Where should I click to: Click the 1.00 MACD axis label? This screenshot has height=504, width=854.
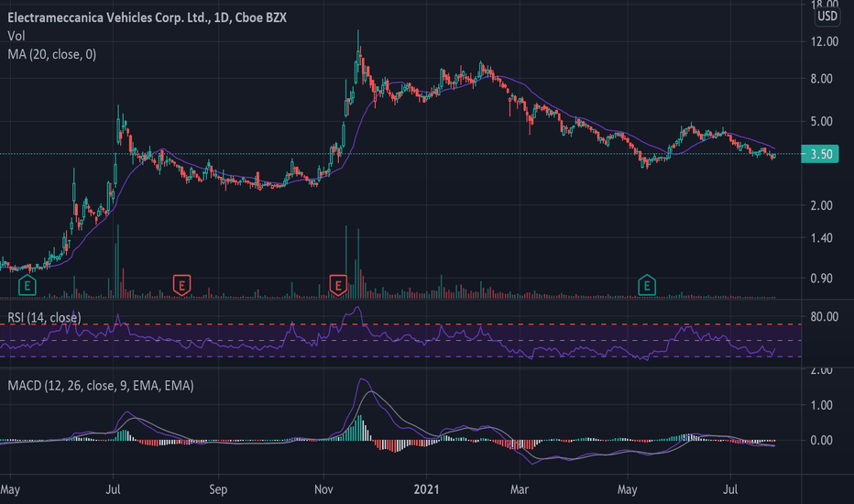point(821,405)
